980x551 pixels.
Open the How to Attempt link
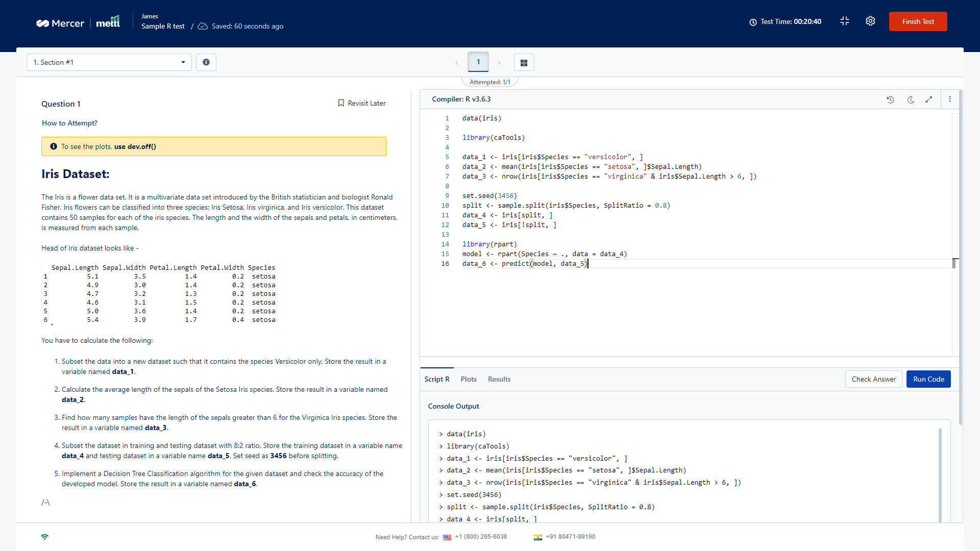(x=69, y=123)
